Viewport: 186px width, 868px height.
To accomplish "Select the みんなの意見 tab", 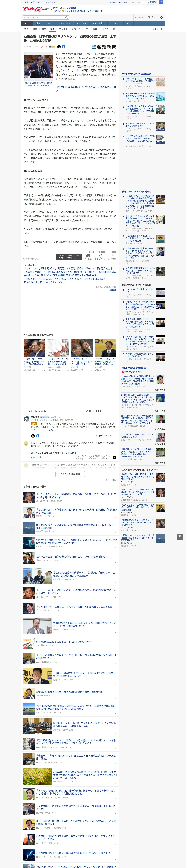I will coord(98,24).
